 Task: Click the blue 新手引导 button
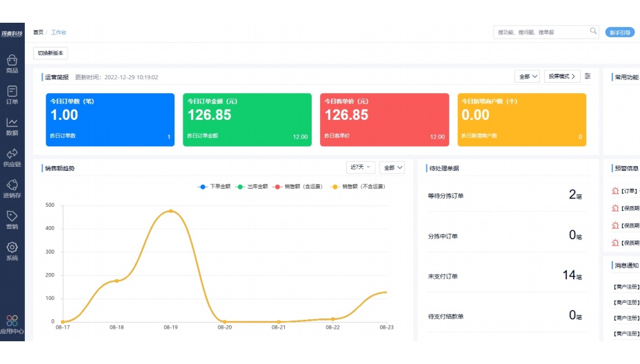tap(619, 32)
